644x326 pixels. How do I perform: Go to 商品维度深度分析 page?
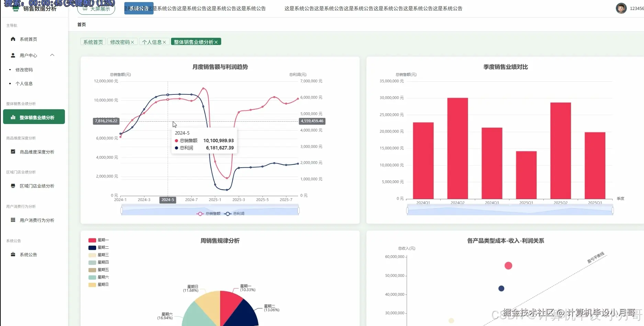(x=37, y=152)
